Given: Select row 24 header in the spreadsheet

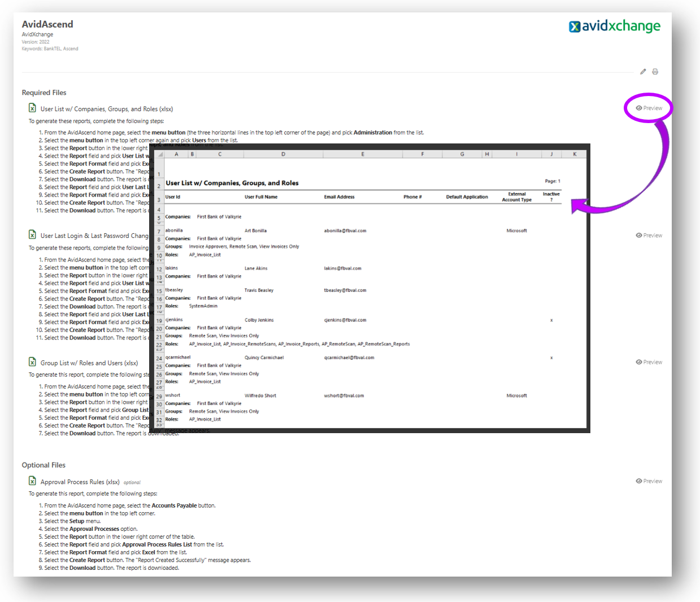Looking at the screenshot, I should [x=159, y=359].
